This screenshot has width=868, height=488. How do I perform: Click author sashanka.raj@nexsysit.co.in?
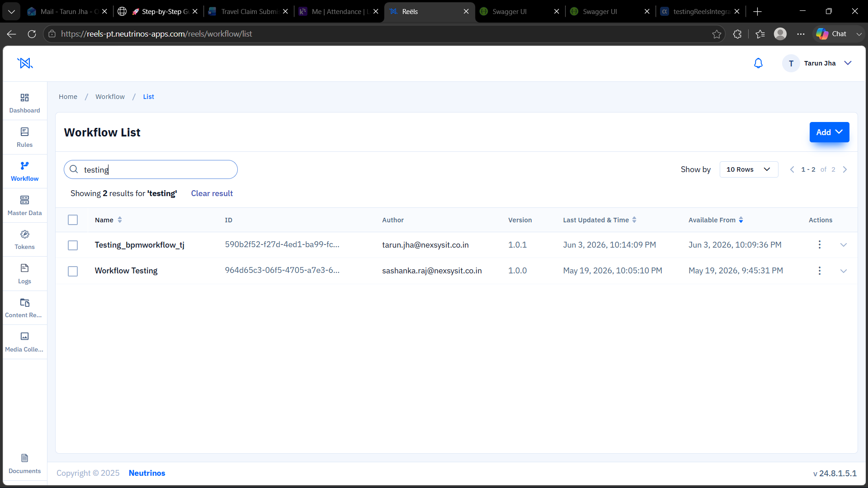click(x=432, y=271)
